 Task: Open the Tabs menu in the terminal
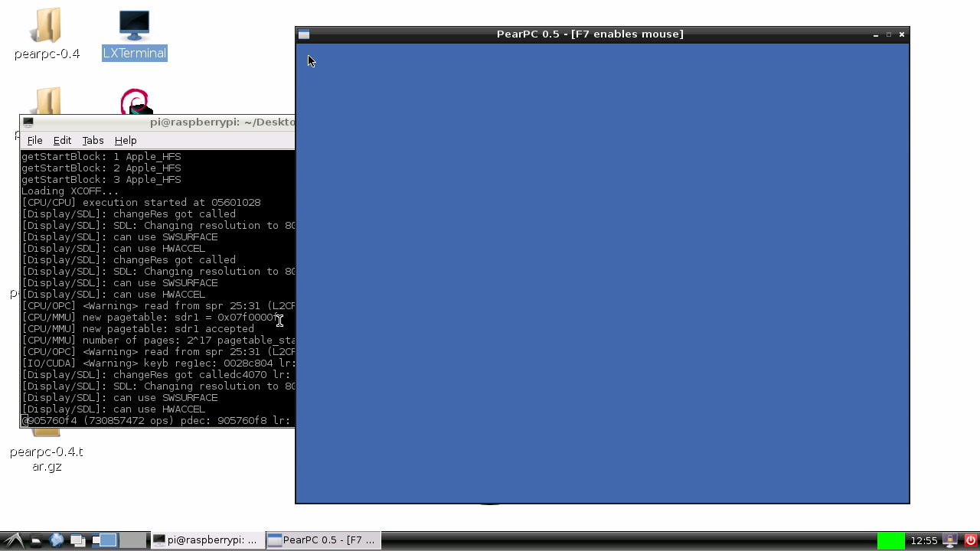click(x=93, y=141)
